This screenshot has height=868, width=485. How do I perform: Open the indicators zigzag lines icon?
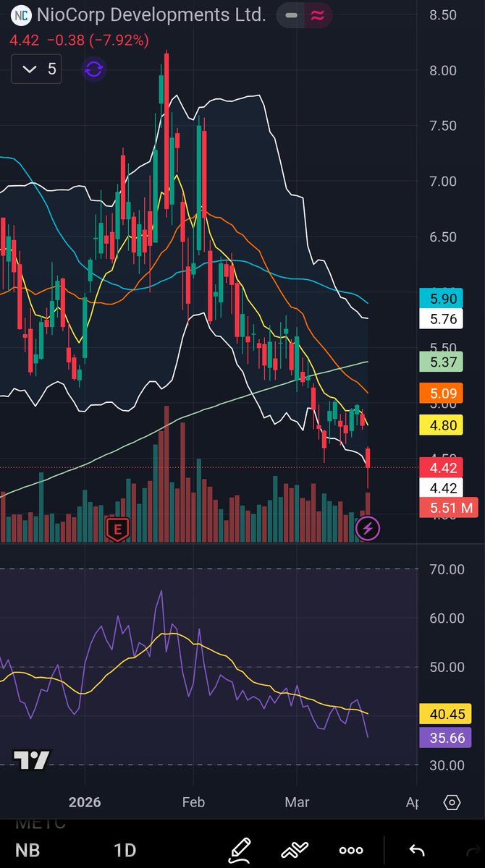tap(295, 850)
